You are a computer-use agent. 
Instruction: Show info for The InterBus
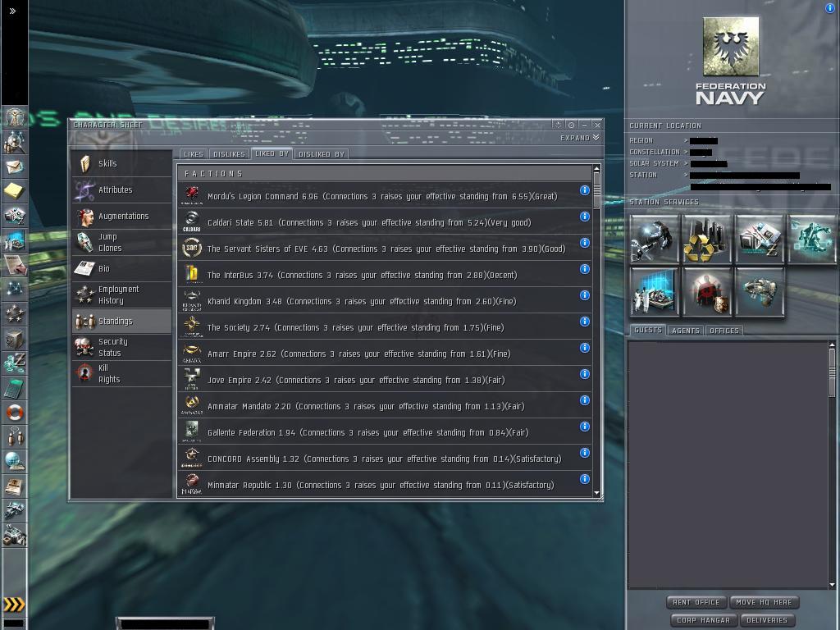pyautogui.click(x=584, y=269)
